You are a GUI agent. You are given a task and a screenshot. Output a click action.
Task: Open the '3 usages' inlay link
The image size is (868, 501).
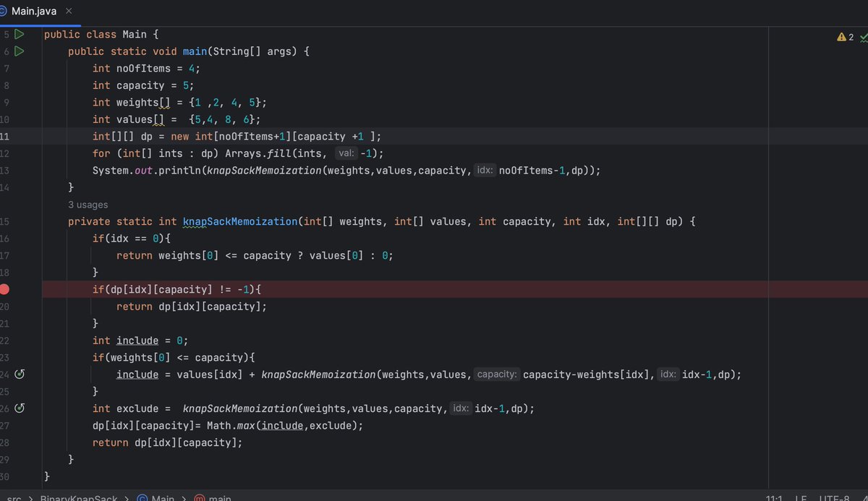click(x=88, y=205)
